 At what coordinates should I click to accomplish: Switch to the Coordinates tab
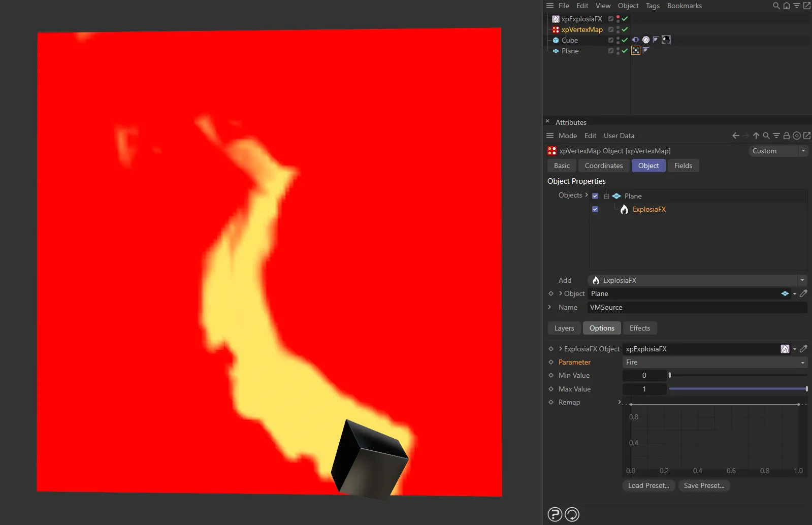click(x=604, y=166)
